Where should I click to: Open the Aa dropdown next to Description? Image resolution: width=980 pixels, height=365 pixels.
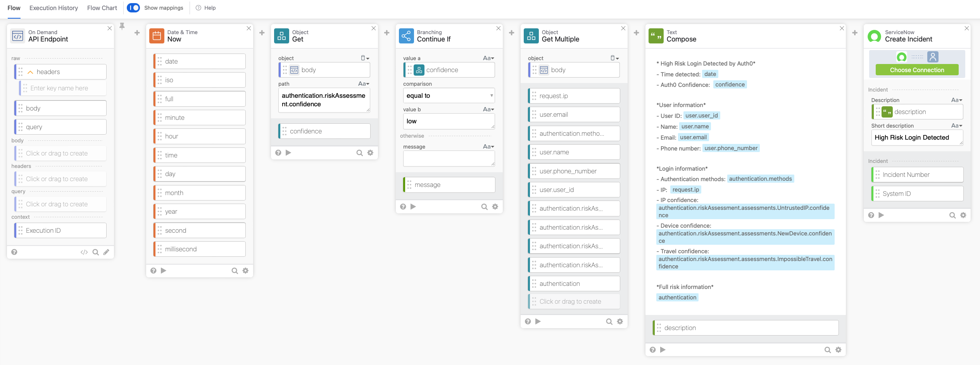coord(957,100)
